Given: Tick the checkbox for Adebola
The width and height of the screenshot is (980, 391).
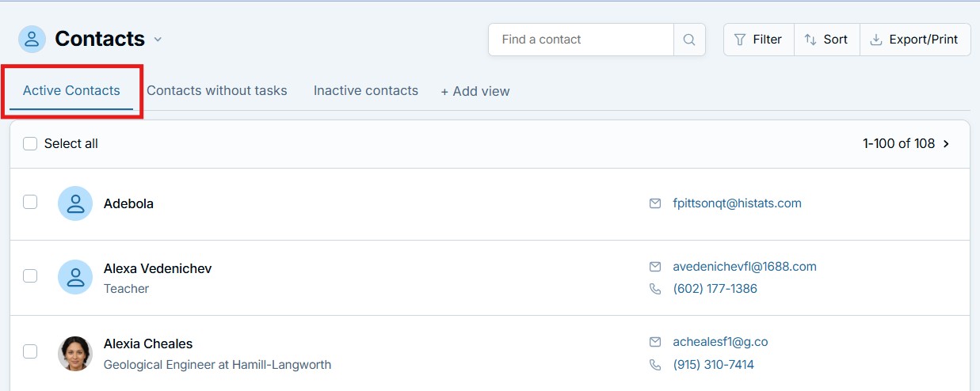Looking at the screenshot, I should [x=30, y=202].
